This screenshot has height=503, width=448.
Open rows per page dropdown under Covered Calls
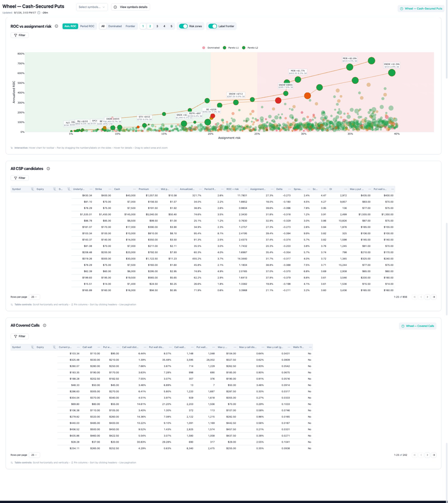[35, 455]
